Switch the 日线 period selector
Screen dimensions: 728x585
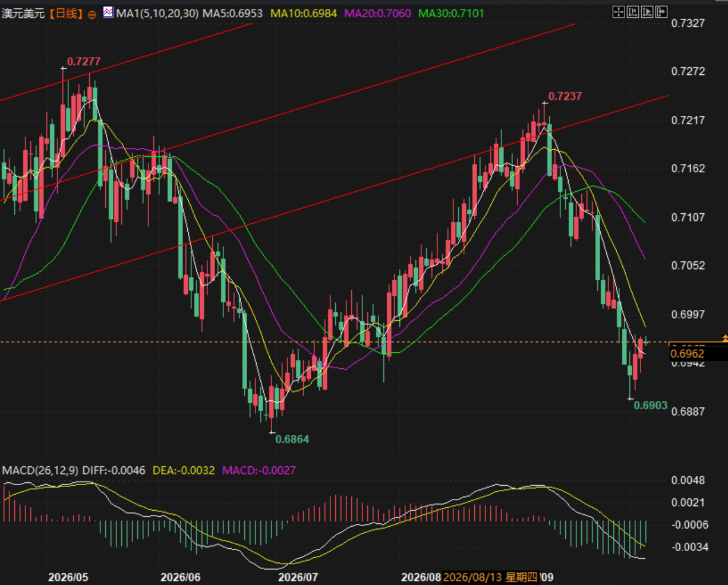tap(65, 13)
